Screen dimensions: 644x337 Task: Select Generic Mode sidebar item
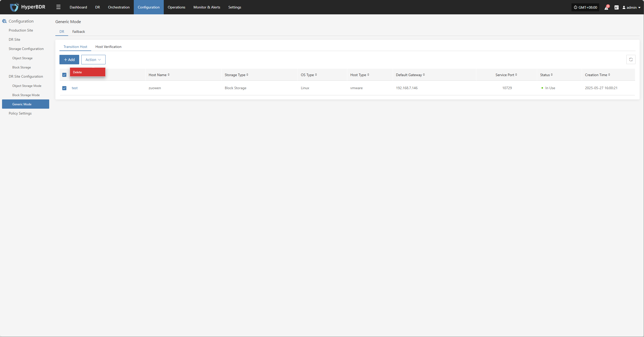26,104
